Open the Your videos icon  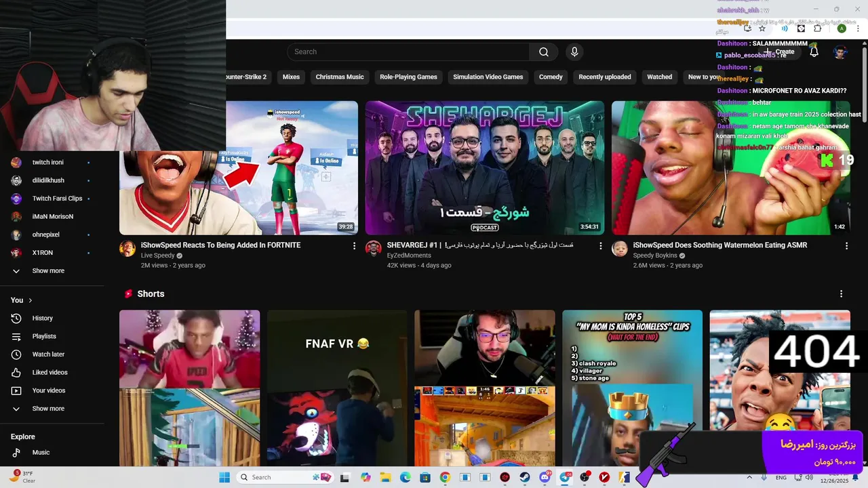point(16,391)
